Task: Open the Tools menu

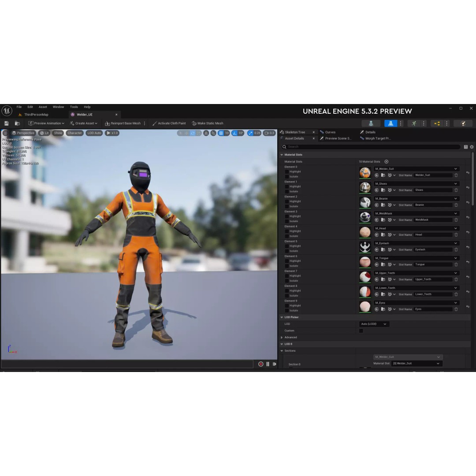Action: click(x=74, y=107)
